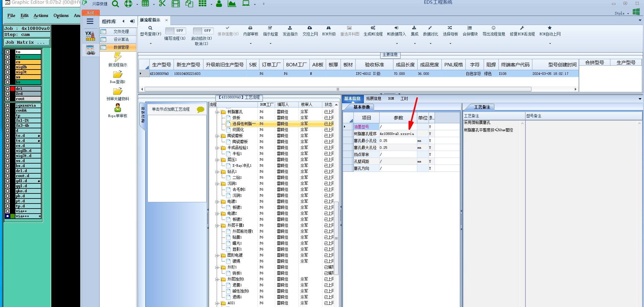Click the Job Matrix button

tap(27, 42)
